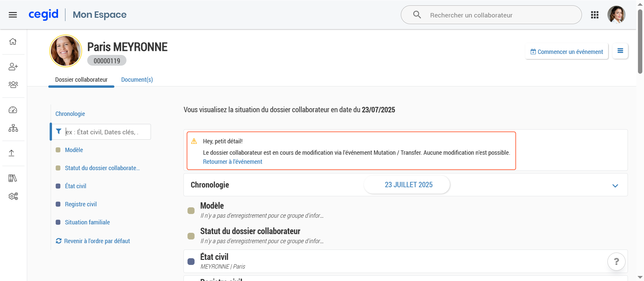
Task: Open the team group sidebar icon
Action: 13,84
